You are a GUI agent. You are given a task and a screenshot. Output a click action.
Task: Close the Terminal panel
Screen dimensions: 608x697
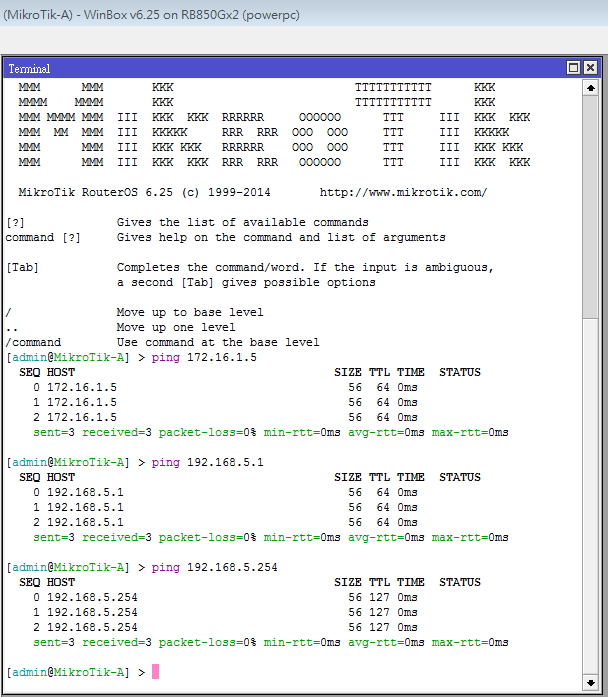point(590,68)
